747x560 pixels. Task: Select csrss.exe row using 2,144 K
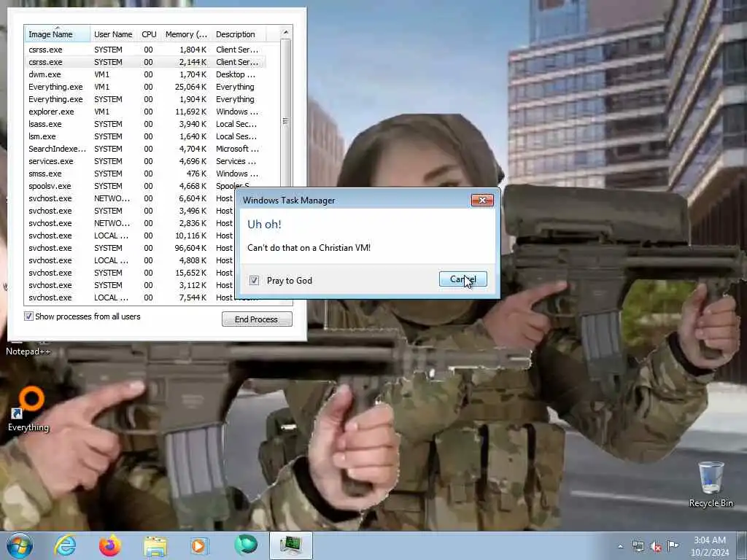pyautogui.click(x=145, y=62)
